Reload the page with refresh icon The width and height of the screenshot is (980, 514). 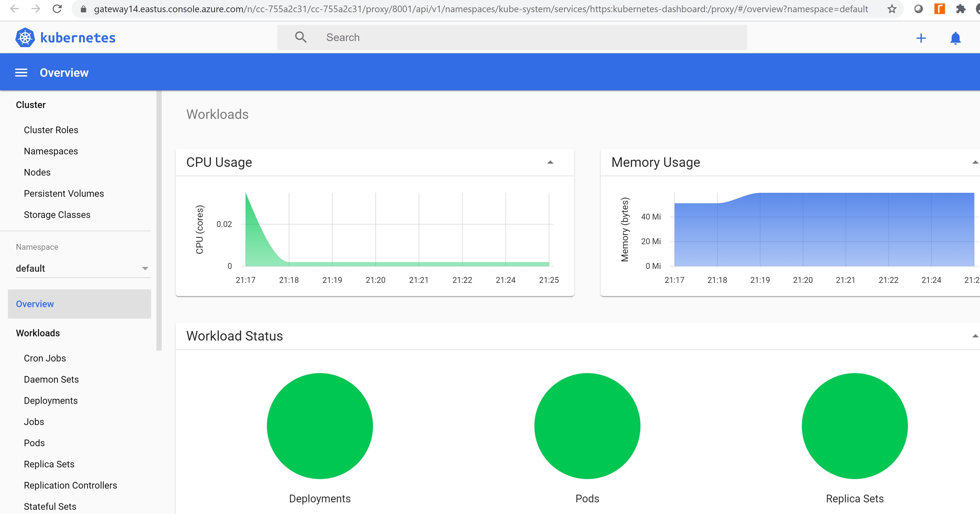(x=57, y=9)
